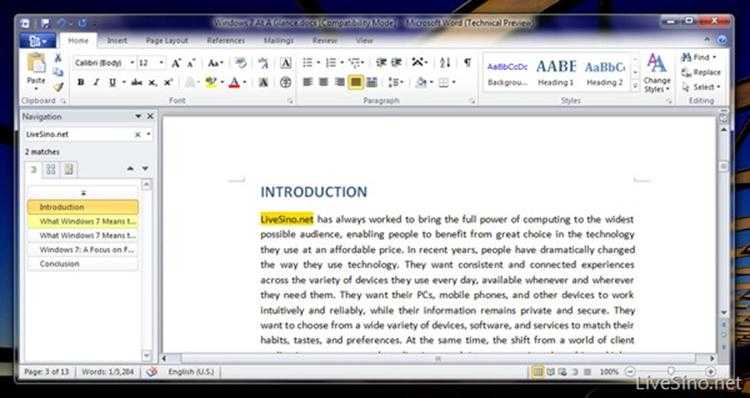This screenshot has height=398, width=750.
Task: Click the Save icon in quick access toolbar
Action: coord(45,22)
